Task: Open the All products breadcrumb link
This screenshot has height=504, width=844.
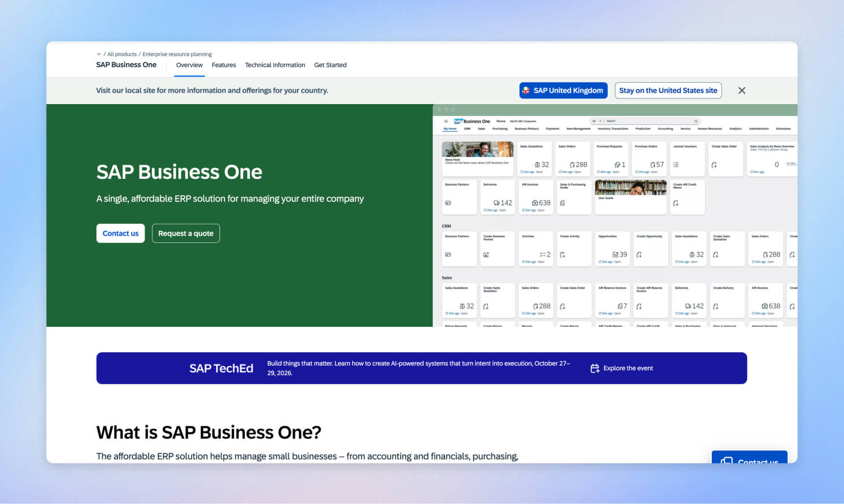Action: point(122,55)
